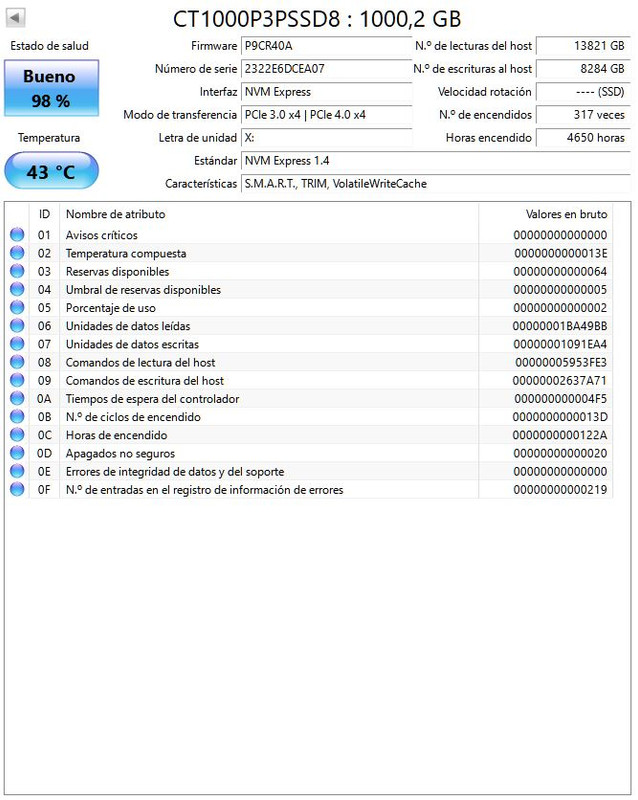Image resolution: width=638 pixels, height=800 pixels.
Task: Click the Letra de unidad field X:
Action: pyautogui.click(x=326, y=138)
